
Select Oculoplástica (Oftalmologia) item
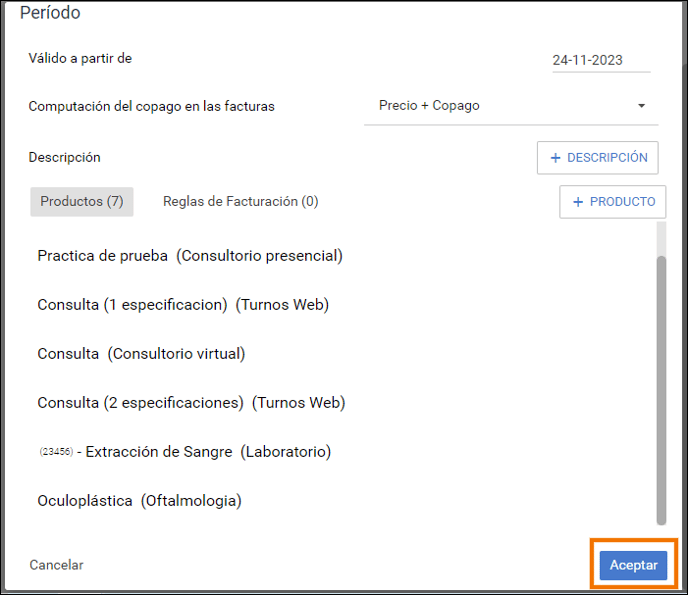[140, 501]
